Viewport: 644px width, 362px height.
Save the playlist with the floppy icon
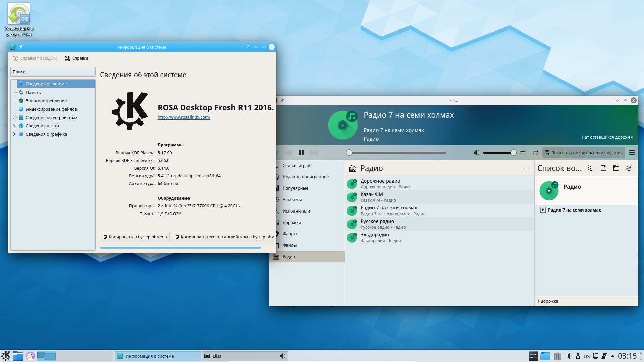[x=603, y=168]
